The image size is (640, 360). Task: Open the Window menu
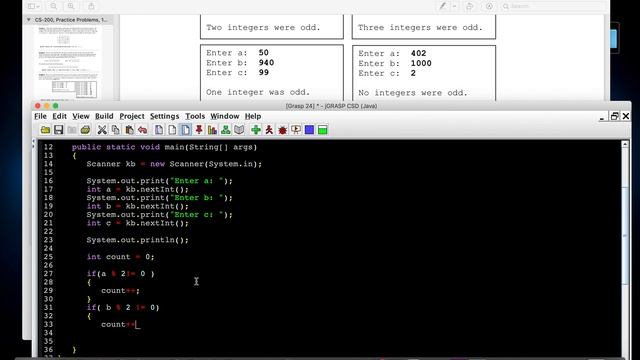pyautogui.click(x=225, y=116)
